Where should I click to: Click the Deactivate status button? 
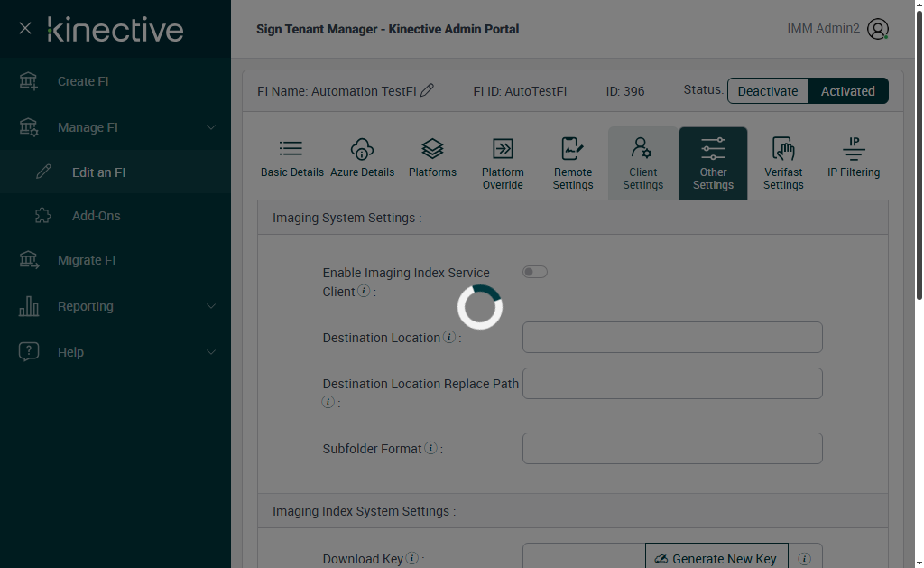[x=767, y=91]
